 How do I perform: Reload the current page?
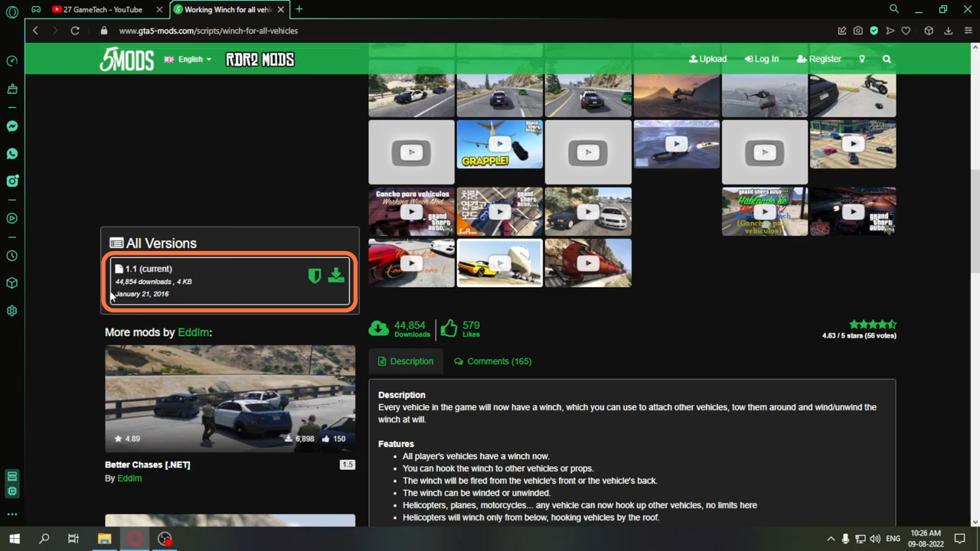click(x=75, y=31)
